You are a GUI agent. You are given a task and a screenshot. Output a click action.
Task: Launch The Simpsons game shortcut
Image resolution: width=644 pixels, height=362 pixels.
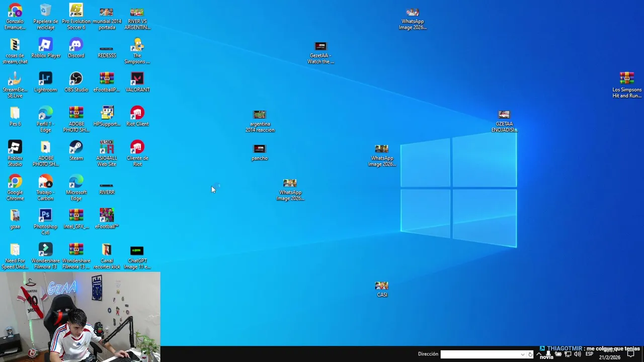coord(137,51)
